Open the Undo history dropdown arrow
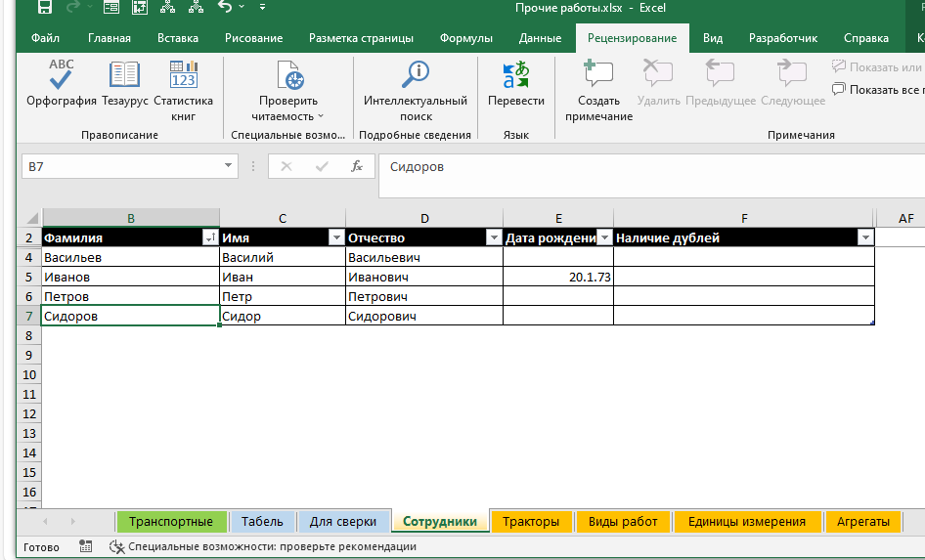This screenshot has height=560, width=925. click(x=242, y=7)
